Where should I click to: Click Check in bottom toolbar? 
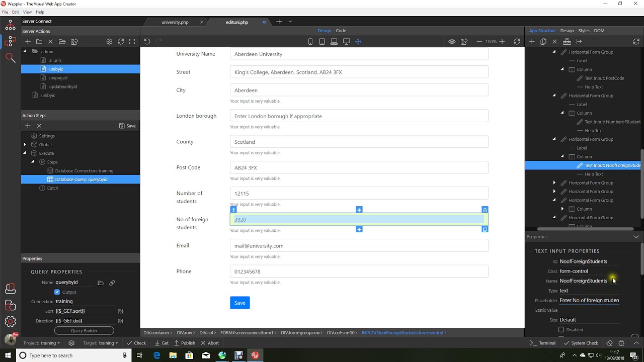coord(136,343)
